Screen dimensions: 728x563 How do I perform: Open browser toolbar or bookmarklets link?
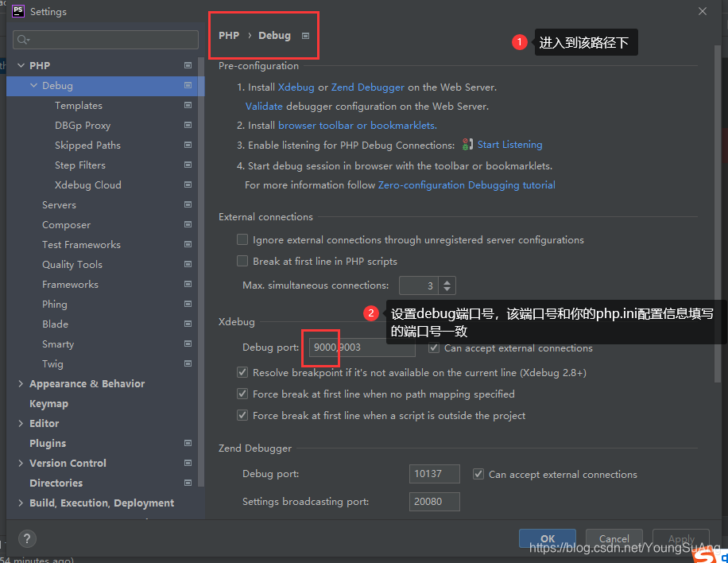[358, 126]
